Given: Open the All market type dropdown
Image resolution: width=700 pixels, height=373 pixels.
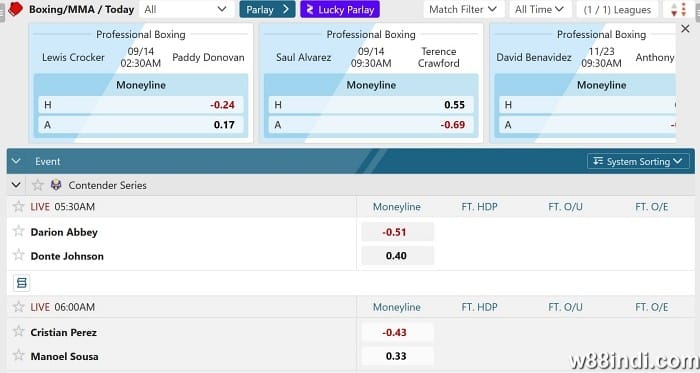Looking at the screenshot, I should tap(187, 9).
